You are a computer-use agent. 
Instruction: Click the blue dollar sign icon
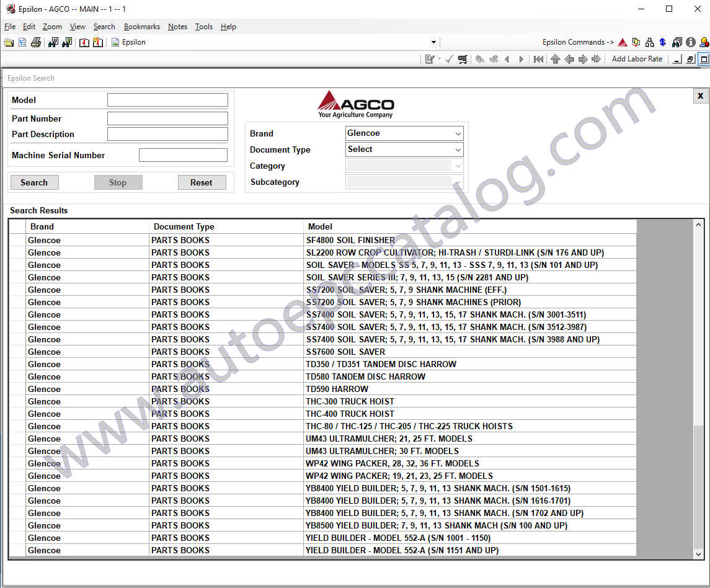(662, 42)
